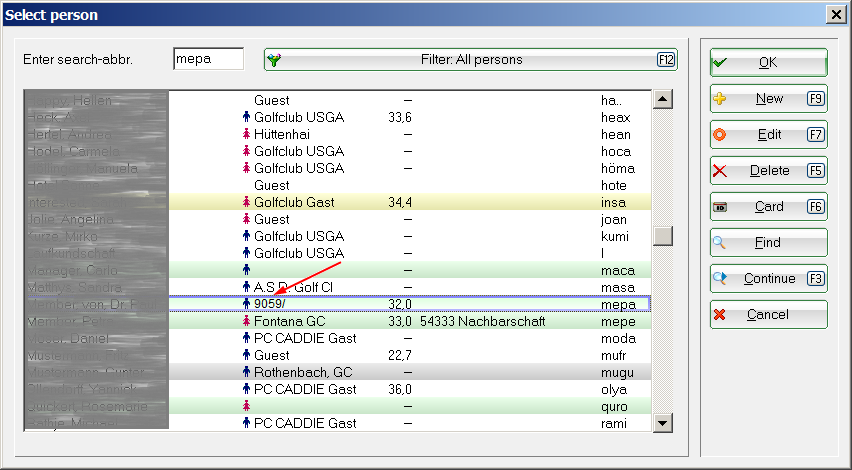Click the yellow plus icon on New
Screen dimensions: 852x470
coord(720,99)
